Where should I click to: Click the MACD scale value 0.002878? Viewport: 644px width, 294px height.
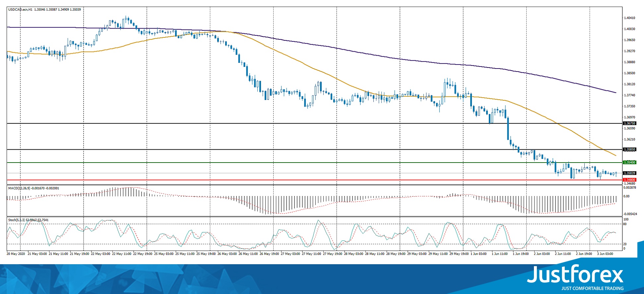click(x=630, y=188)
